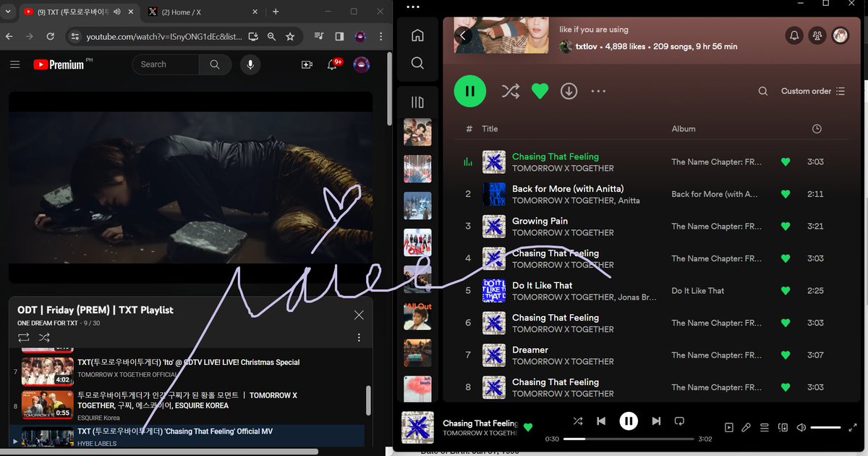
Task: Open Connect to a device icon
Action: click(x=783, y=428)
